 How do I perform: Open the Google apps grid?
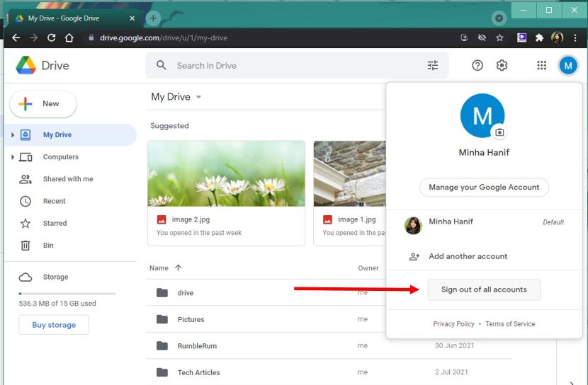pyautogui.click(x=541, y=65)
